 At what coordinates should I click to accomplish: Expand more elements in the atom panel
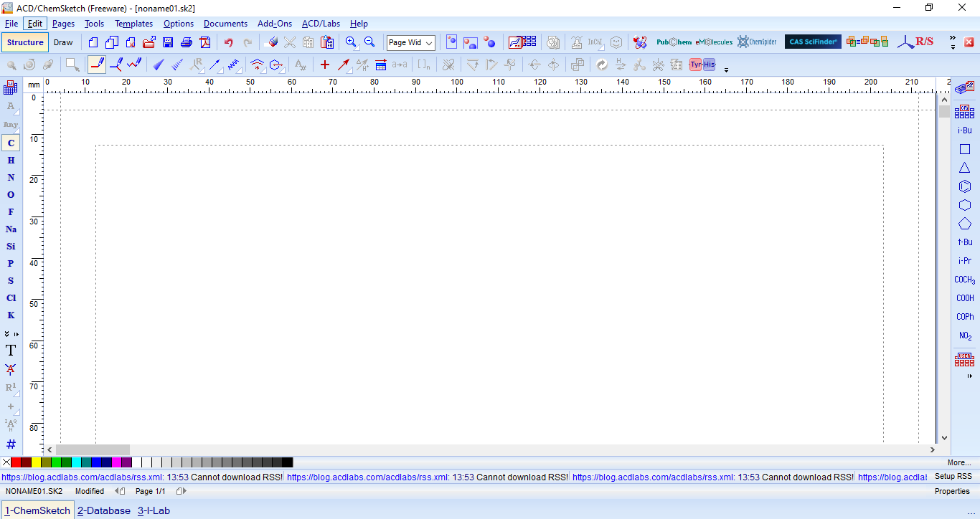click(x=11, y=334)
